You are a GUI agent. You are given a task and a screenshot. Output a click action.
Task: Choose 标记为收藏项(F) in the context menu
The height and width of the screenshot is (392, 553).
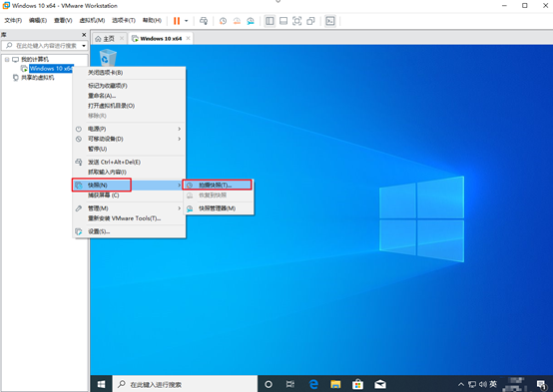[x=129, y=86]
